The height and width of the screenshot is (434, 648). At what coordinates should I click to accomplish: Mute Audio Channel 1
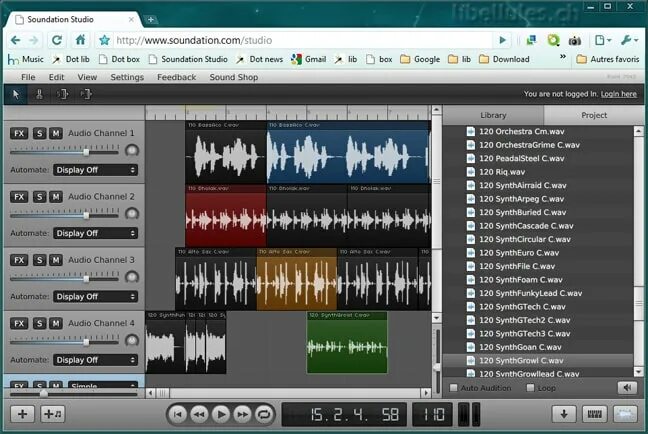click(56, 133)
